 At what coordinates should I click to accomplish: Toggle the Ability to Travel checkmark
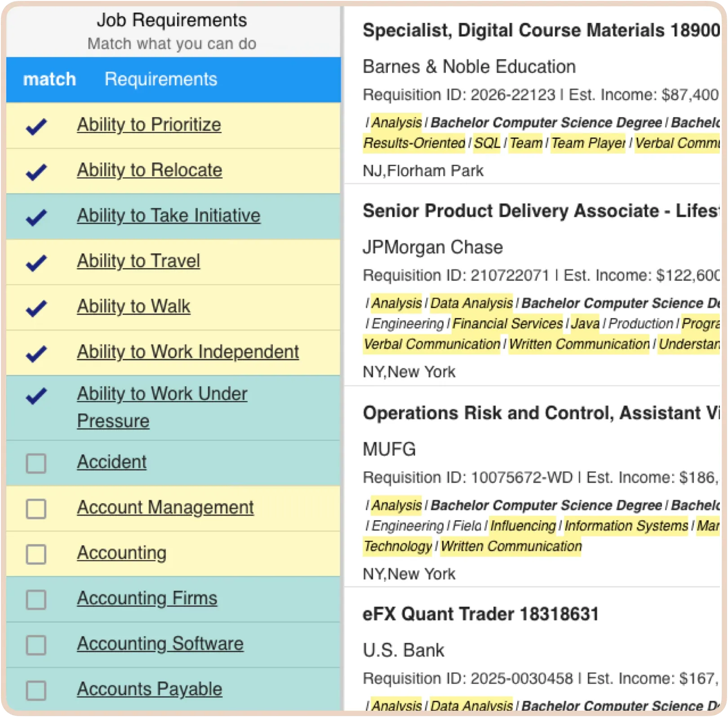(x=36, y=262)
